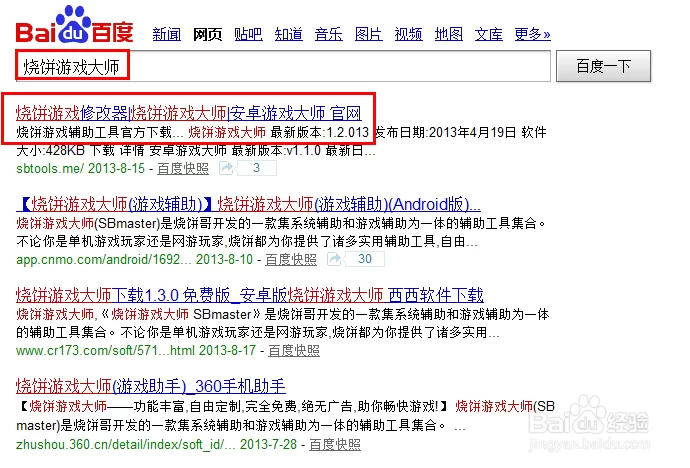The width and height of the screenshot is (690, 468).
Task: Open 烧饼游戏修改器 官网 result link
Action: click(x=189, y=113)
